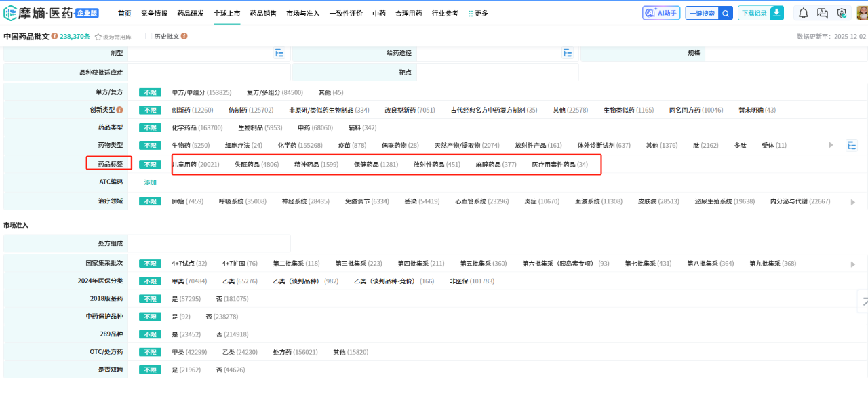
Task: Open the 药品研发 navigation tab
Action: (x=190, y=14)
